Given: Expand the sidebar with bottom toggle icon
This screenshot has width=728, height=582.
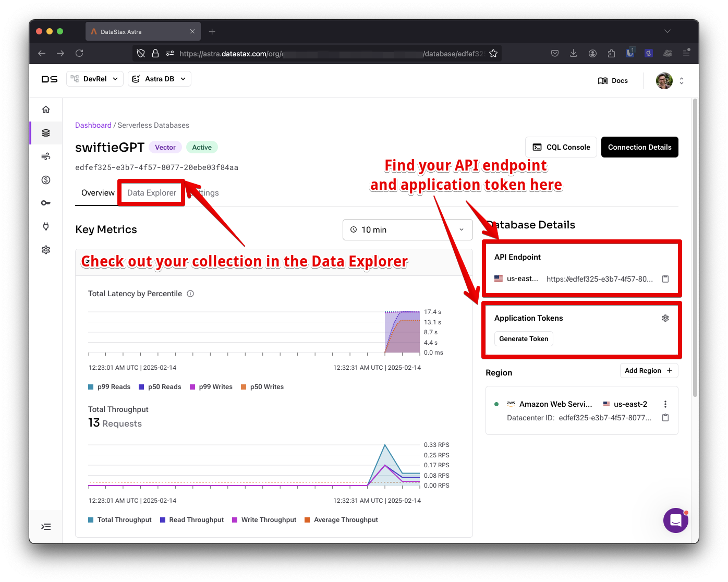Looking at the screenshot, I should point(46,527).
